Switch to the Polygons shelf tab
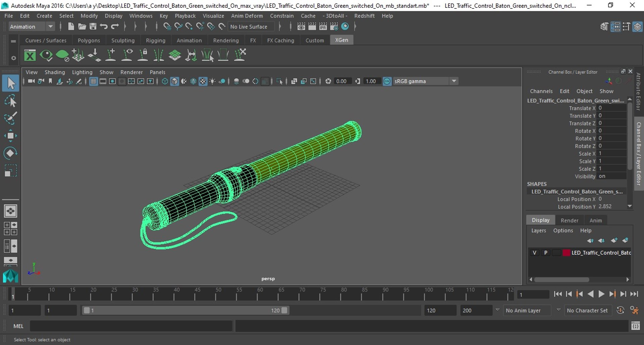 click(89, 40)
